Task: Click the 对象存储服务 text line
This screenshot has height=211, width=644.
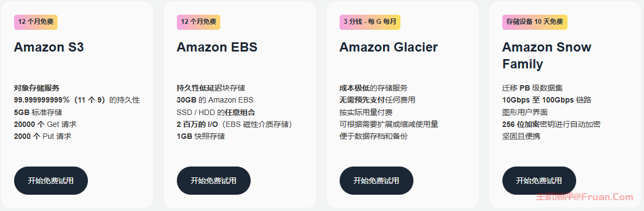Action: (36, 88)
